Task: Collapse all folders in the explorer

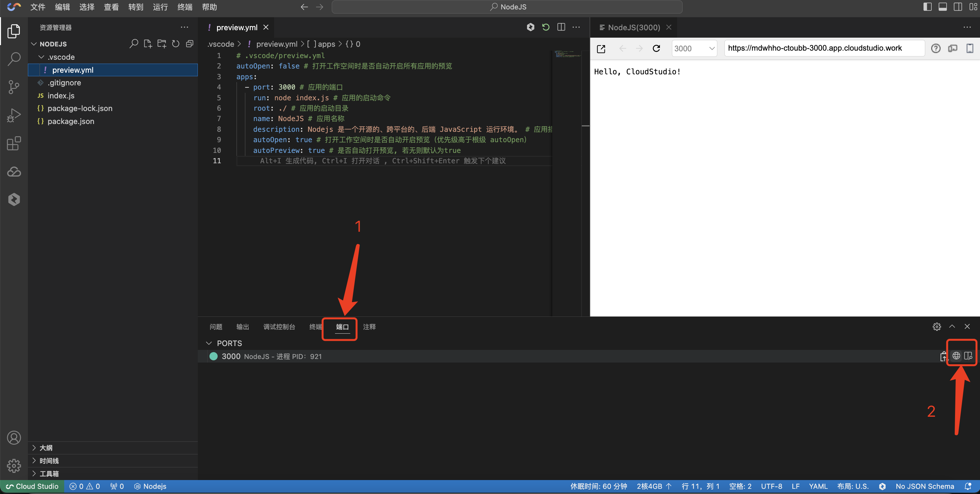Action: (x=189, y=44)
